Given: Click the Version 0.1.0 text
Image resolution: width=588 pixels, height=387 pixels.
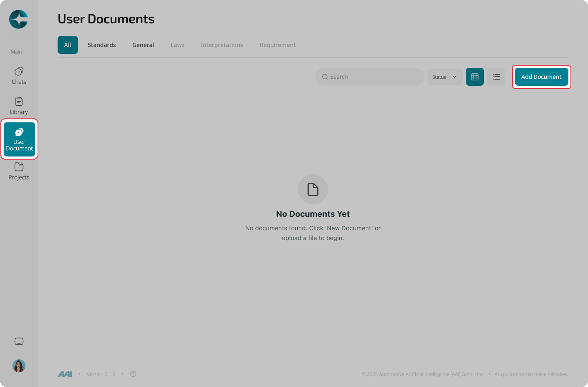Looking at the screenshot, I should [x=101, y=374].
